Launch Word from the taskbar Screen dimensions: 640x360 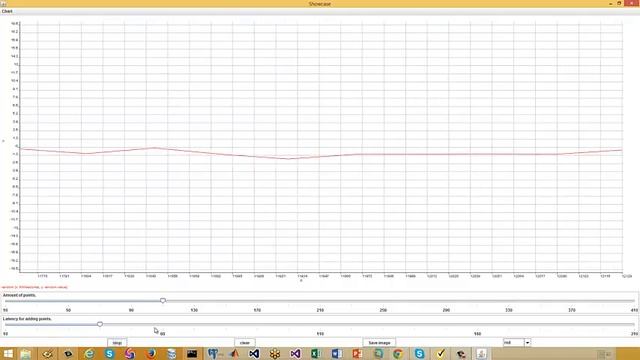[337, 354]
